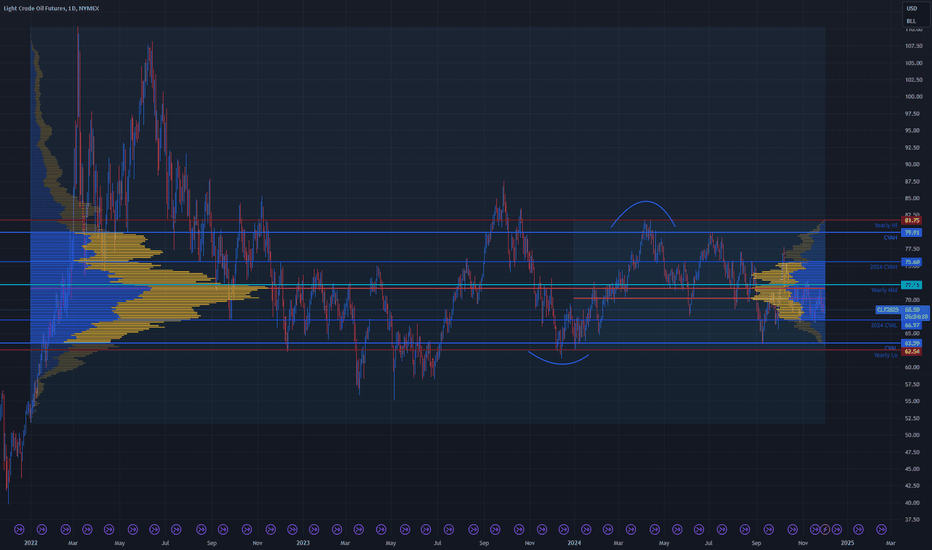This screenshot has height=550, width=932.
Task: Click the rollover marker just after the 2025 label
Action: 858,529
